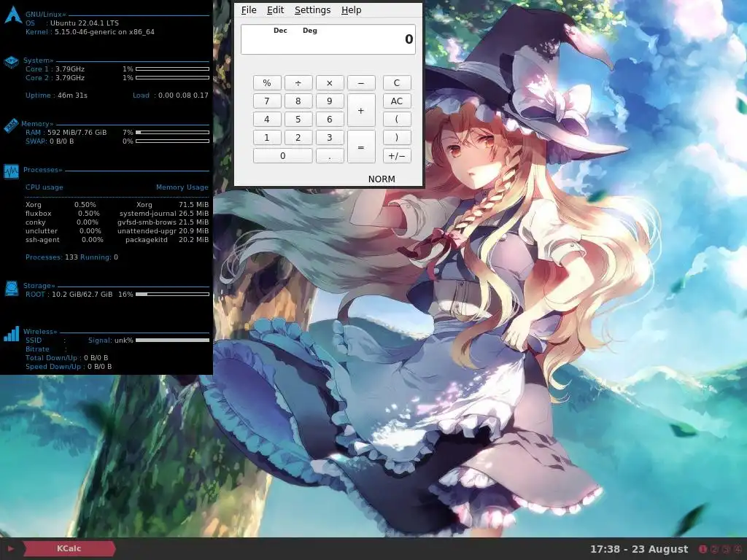The width and height of the screenshot is (747, 560).
Task: Click the digit 7 key
Action: click(267, 101)
